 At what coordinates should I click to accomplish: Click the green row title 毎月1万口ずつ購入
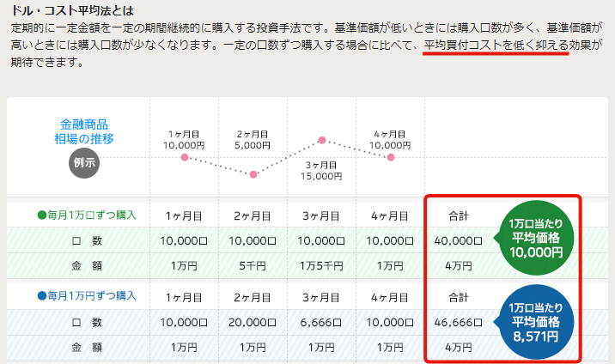point(87,215)
